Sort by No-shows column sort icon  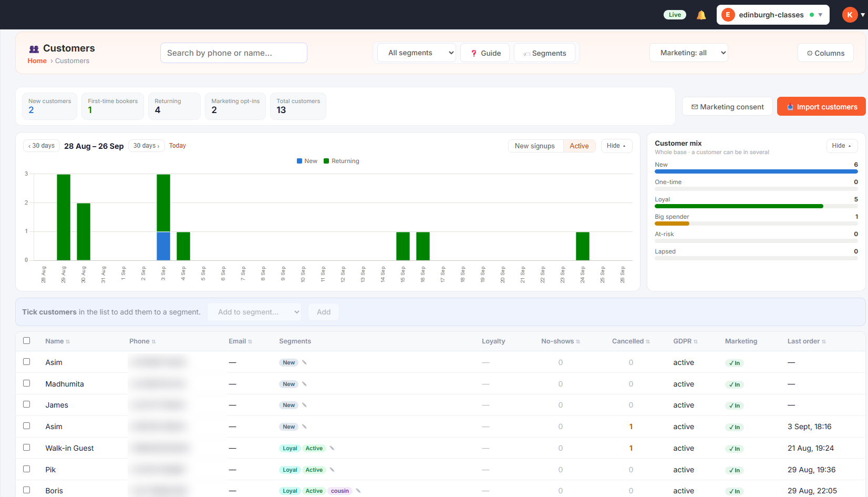pyautogui.click(x=578, y=342)
